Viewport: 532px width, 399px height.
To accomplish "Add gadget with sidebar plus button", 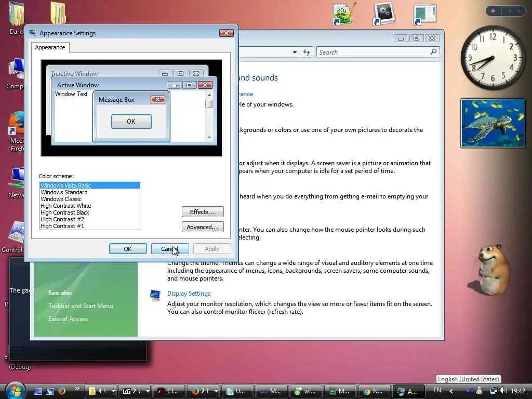I will click(x=493, y=11).
